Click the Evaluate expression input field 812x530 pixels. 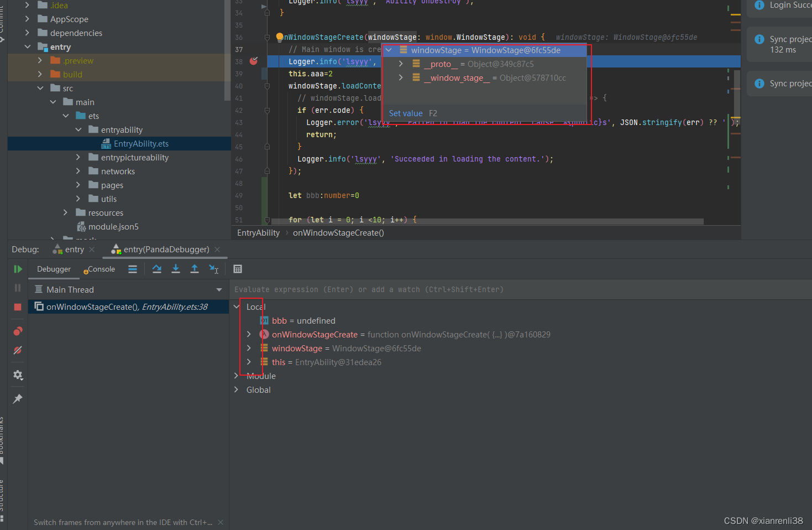(521, 289)
